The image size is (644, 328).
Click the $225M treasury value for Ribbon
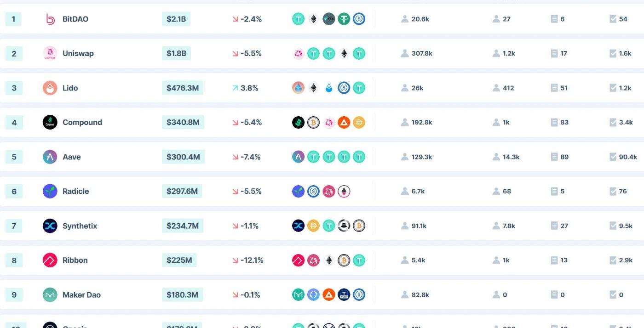179,260
